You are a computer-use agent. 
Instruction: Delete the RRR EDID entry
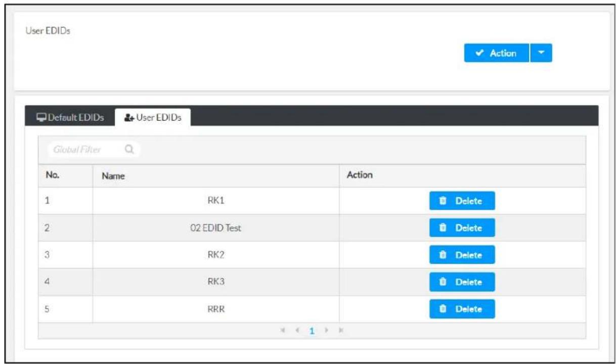[462, 309]
